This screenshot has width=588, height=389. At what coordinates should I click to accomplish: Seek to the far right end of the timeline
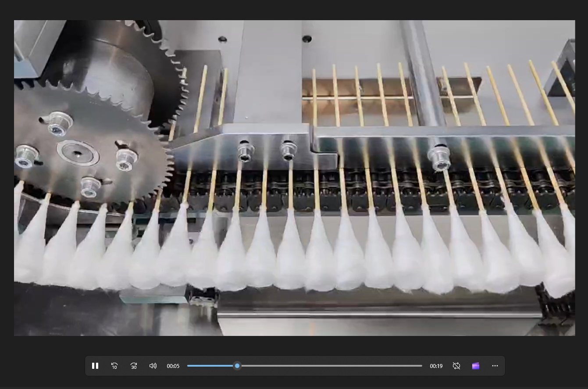421,366
